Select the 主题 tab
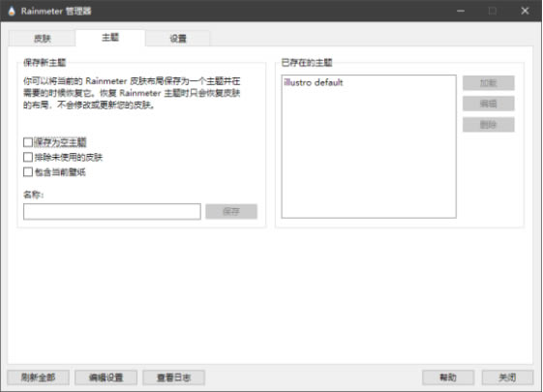543x392 pixels. [x=110, y=38]
